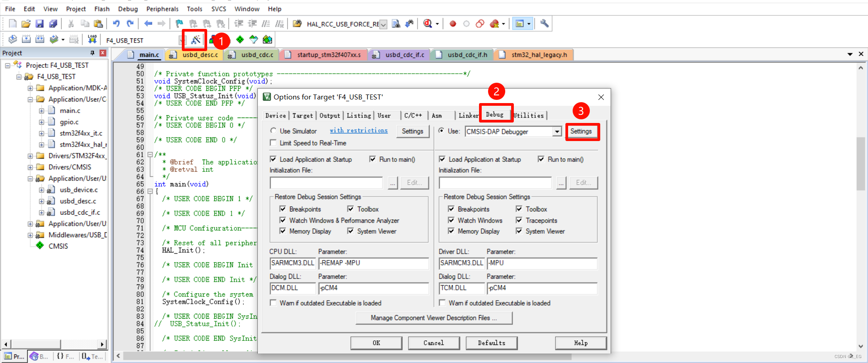Expand the main.c tree node
The width and height of the screenshot is (868, 363).
click(42, 111)
